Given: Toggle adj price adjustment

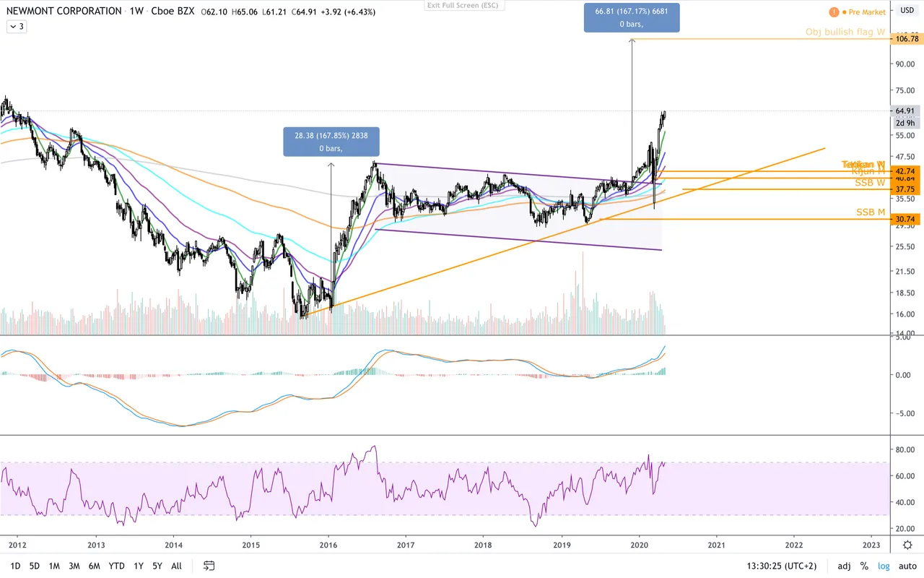Looking at the screenshot, I should 844,566.
